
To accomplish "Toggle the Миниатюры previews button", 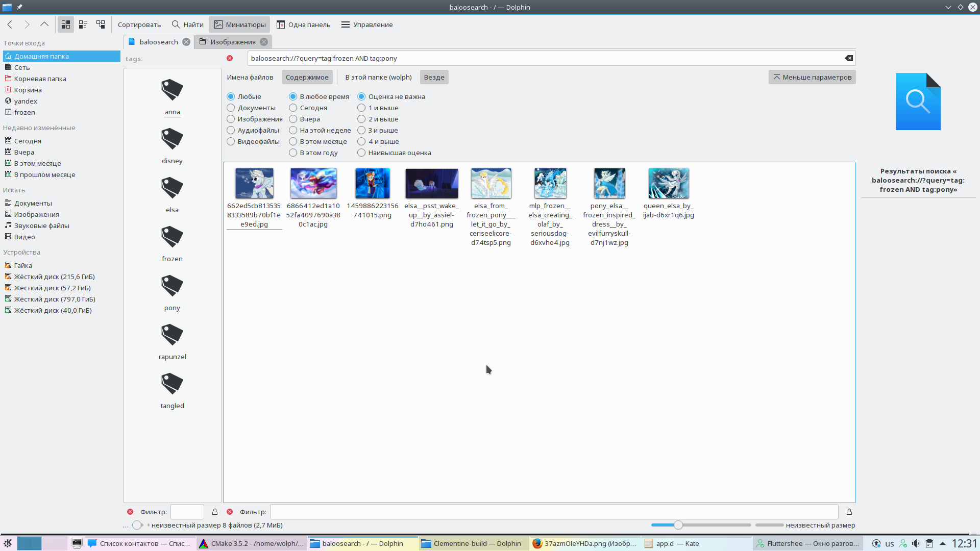I will click(240, 24).
